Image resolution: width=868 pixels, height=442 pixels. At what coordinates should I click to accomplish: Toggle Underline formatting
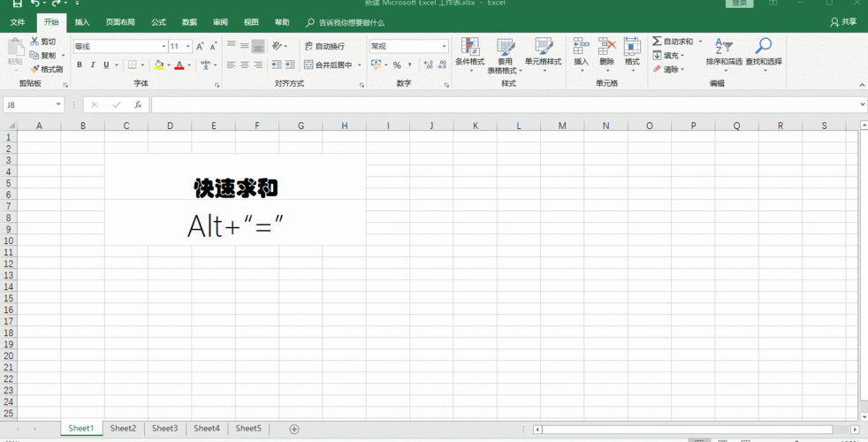[106, 65]
